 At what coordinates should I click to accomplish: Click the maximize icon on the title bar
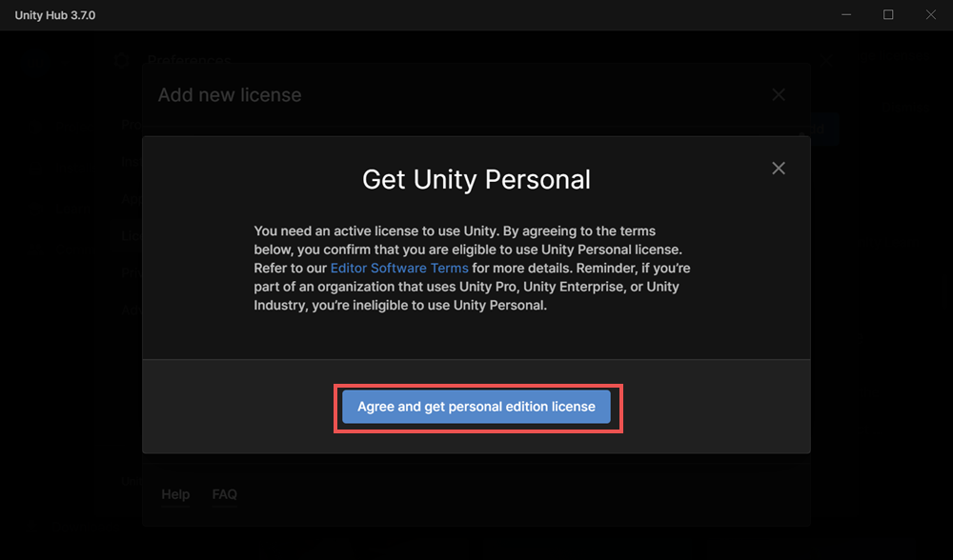pyautogui.click(x=887, y=14)
